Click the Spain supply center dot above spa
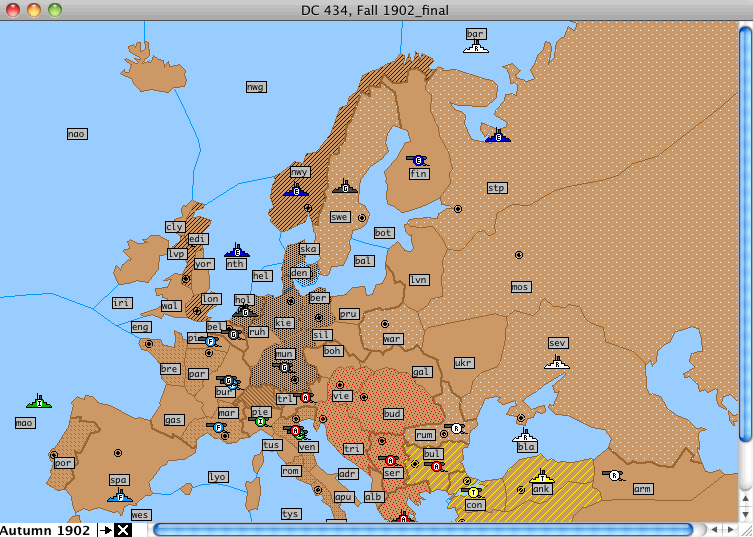 (118, 452)
